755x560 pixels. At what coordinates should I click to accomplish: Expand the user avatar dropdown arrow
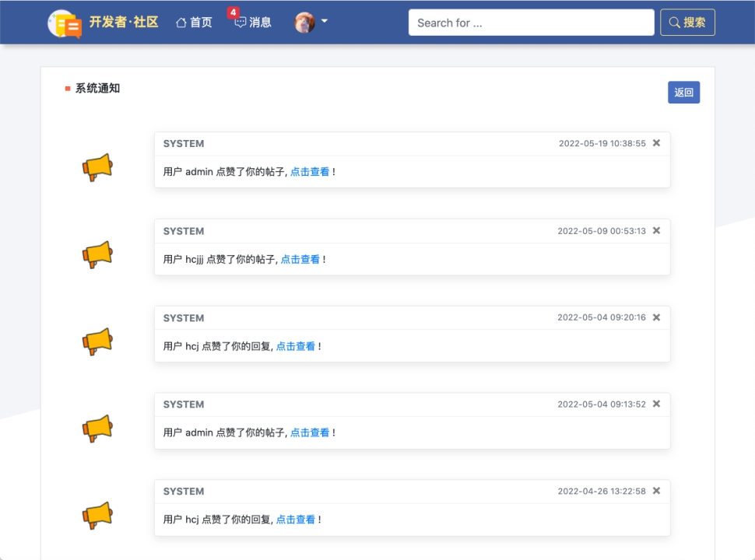[325, 21]
